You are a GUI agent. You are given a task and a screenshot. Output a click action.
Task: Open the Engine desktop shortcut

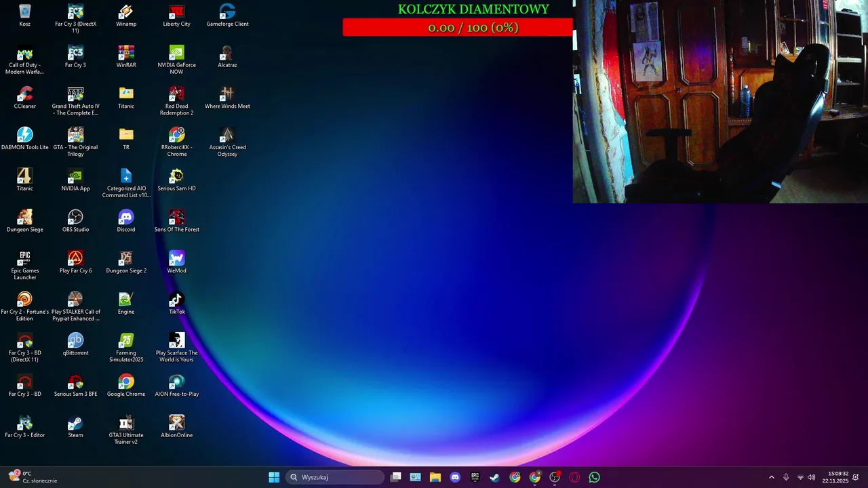pyautogui.click(x=126, y=304)
